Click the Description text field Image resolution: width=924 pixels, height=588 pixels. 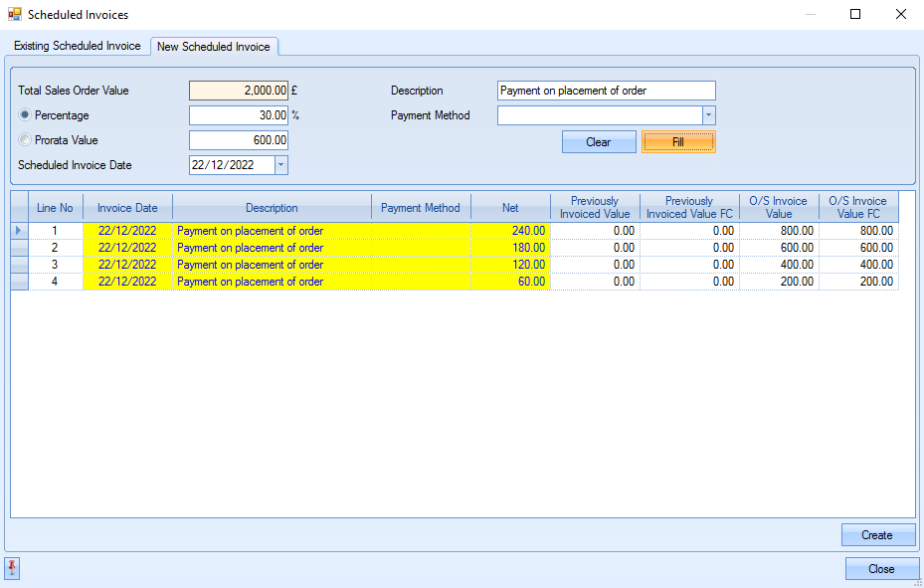coord(606,91)
